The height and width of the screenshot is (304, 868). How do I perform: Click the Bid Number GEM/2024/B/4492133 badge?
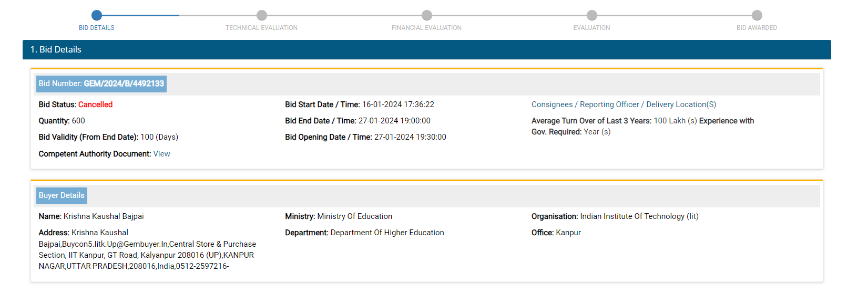pos(101,83)
